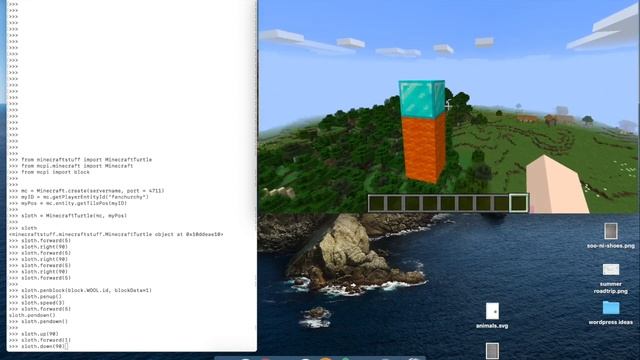This screenshot has height=360, width=640.
Task: Place cursor at the 'sloth.down(90)' prompt line
Action: pos(44,346)
